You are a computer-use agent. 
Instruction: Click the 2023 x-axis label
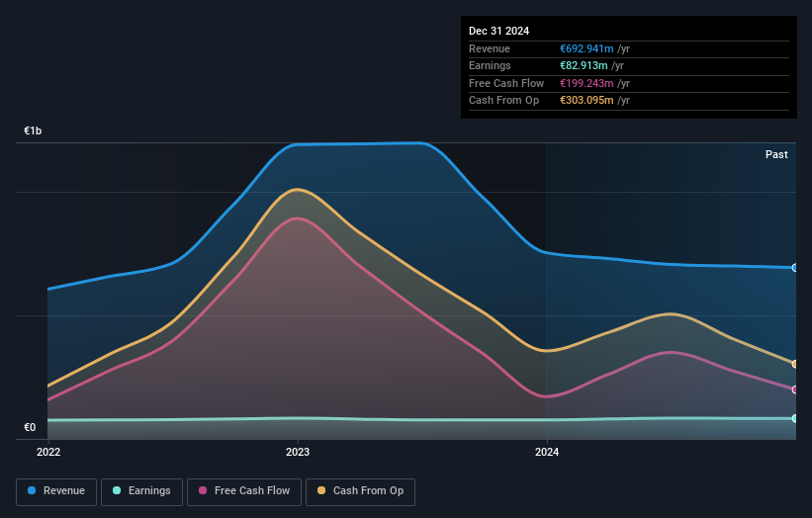tap(298, 452)
